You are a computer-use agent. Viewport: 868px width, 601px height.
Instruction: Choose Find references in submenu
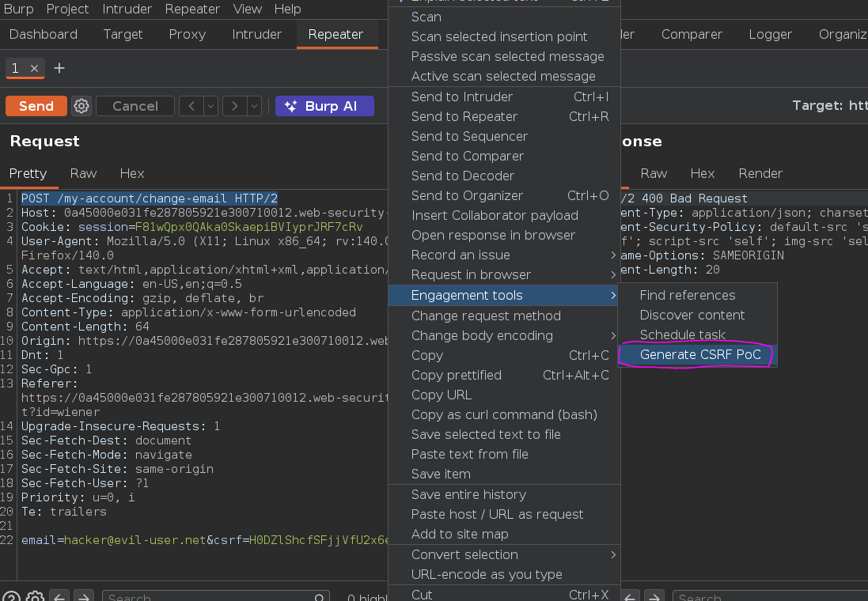698,296
